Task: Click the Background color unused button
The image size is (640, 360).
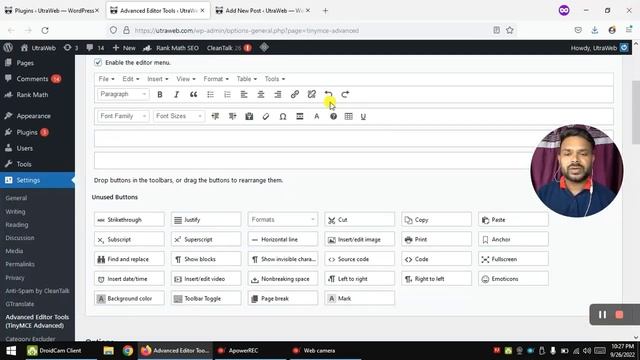Action: (x=129, y=298)
